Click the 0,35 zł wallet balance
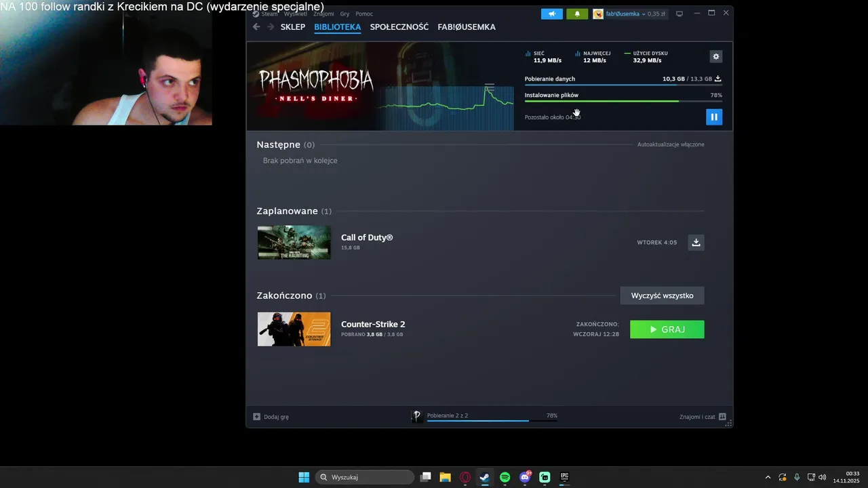Screen dimensions: 868x488 pyautogui.click(x=656, y=14)
